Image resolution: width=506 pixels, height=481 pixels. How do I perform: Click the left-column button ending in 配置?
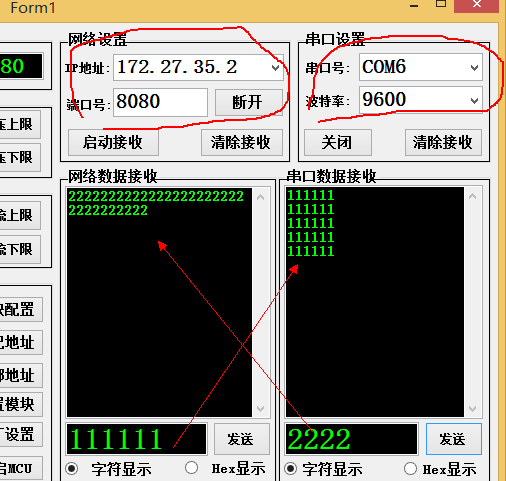(x=21, y=309)
